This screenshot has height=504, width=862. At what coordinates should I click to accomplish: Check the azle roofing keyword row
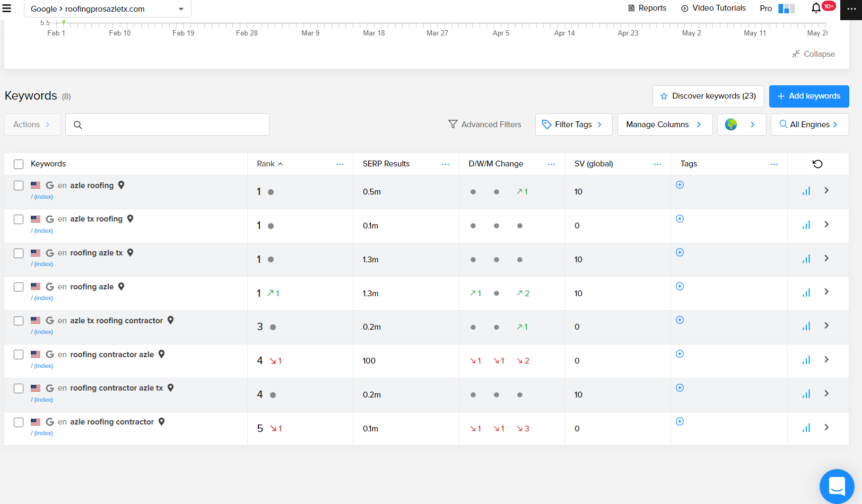click(x=19, y=185)
